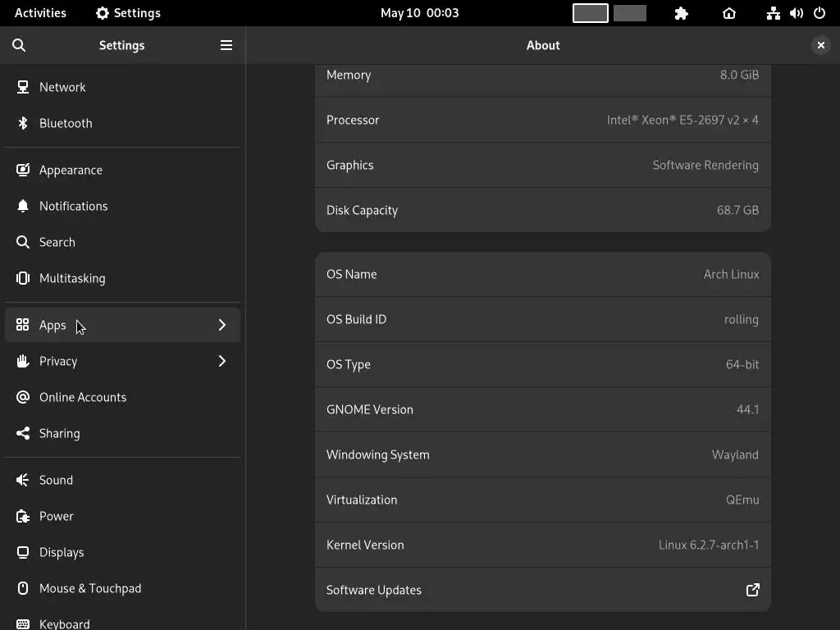Click the Power plug icon in sidebar

click(22, 516)
